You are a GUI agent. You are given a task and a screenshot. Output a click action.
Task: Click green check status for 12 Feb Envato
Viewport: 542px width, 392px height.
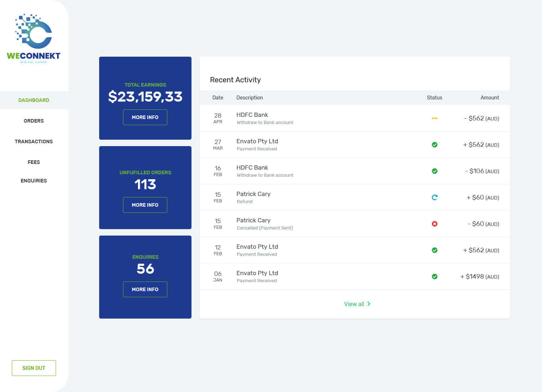434,250
